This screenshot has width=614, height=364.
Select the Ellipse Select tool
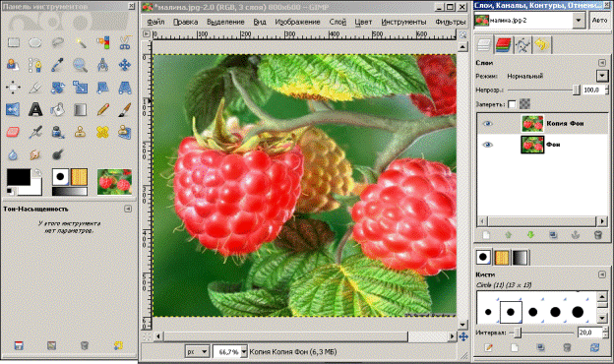point(35,42)
